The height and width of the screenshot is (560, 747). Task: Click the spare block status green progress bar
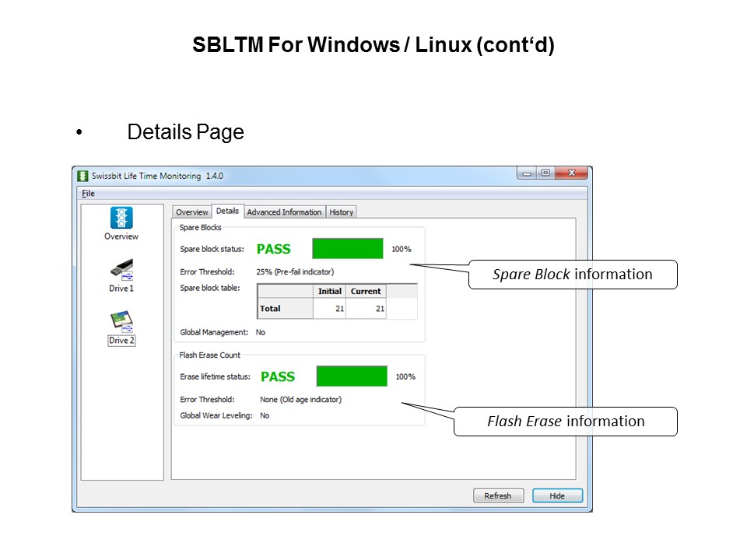[x=348, y=249]
